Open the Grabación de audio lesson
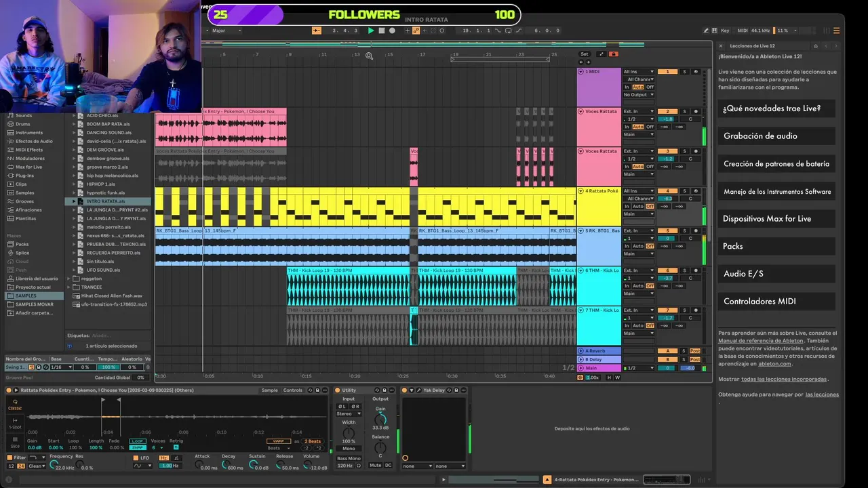This screenshot has height=488, width=868. pyautogui.click(x=776, y=136)
